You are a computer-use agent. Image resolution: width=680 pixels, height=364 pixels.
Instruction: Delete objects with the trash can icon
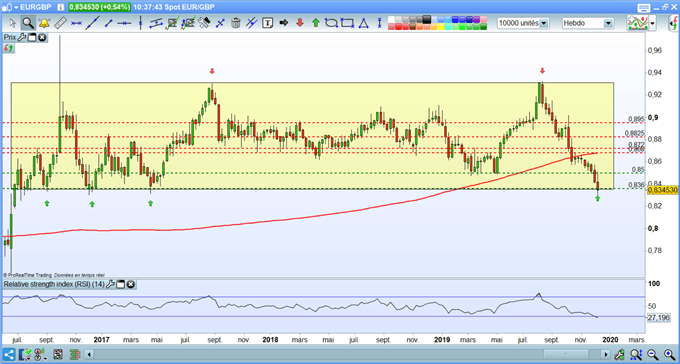click(x=235, y=23)
